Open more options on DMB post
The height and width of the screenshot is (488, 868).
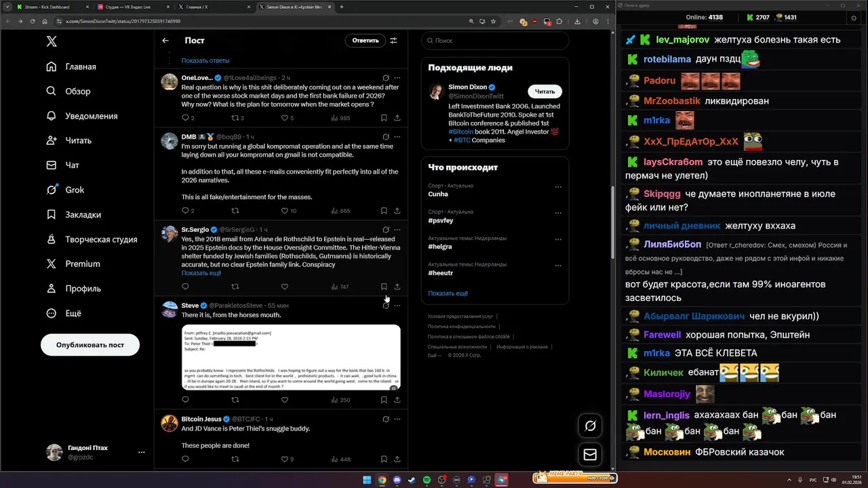[x=397, y=137]
